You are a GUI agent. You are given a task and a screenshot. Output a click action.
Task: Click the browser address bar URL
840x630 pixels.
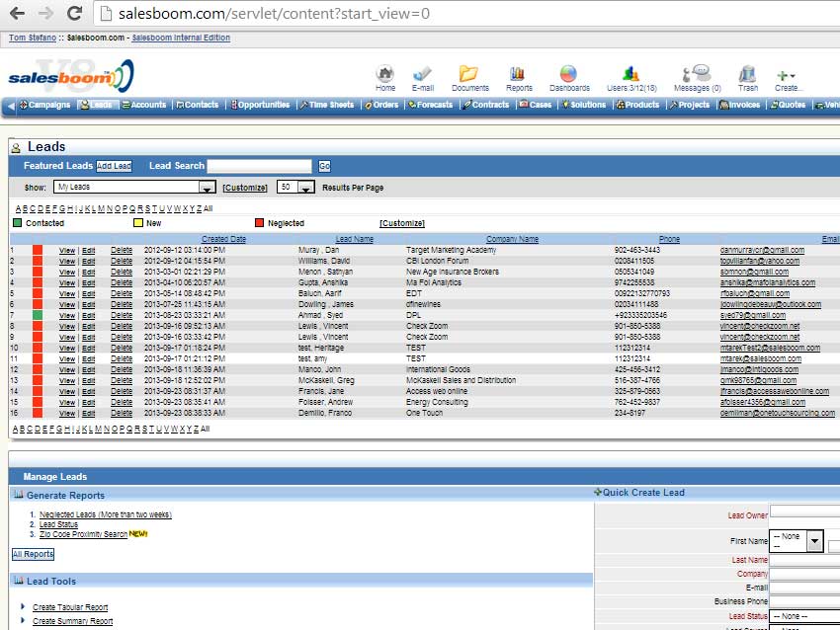click(x=274, y=14)
